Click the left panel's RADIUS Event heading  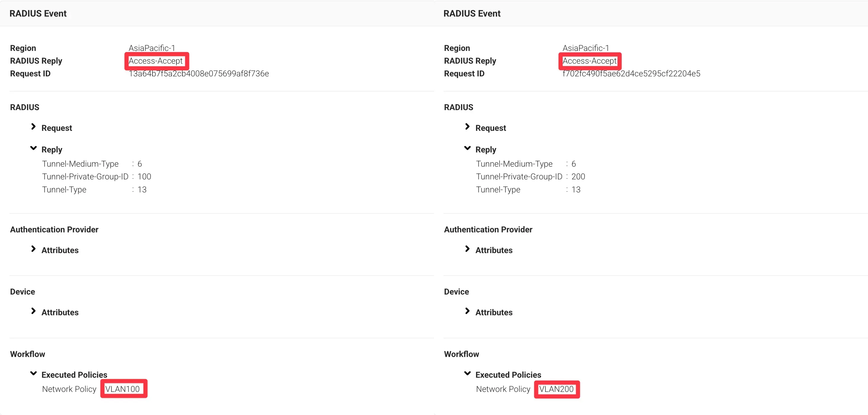pos(38,13)
